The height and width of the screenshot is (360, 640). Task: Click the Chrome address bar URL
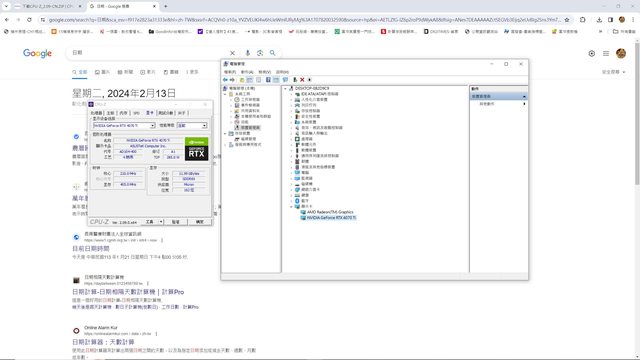point(304,20)
